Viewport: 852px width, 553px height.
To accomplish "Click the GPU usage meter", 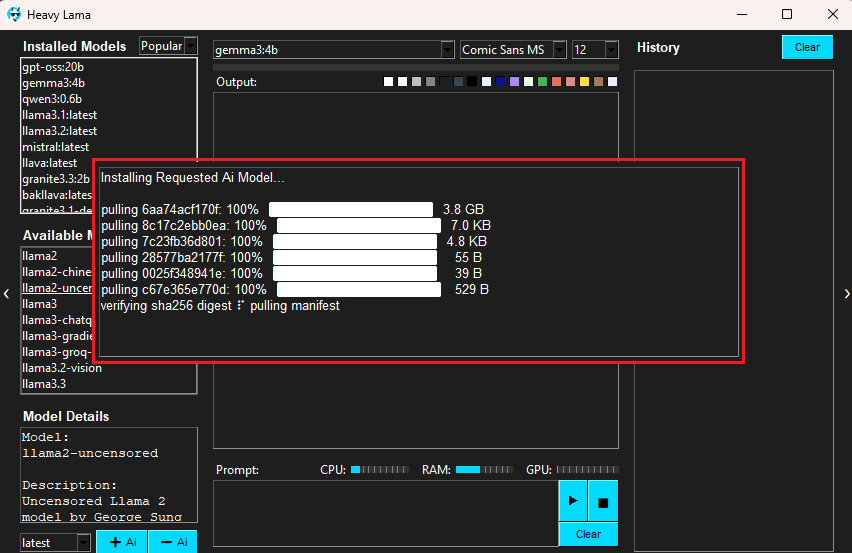I will [587, 469].
